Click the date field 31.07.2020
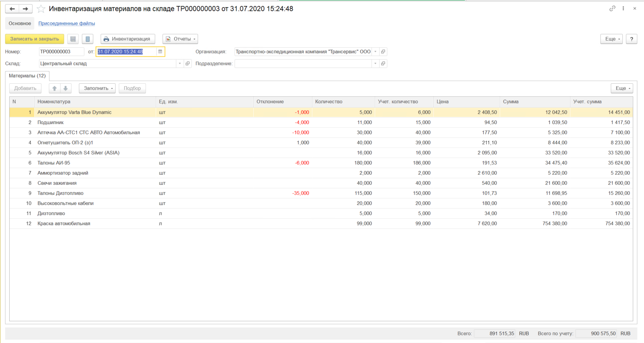Viewport: 644px width, 343px height. [126, 52]
